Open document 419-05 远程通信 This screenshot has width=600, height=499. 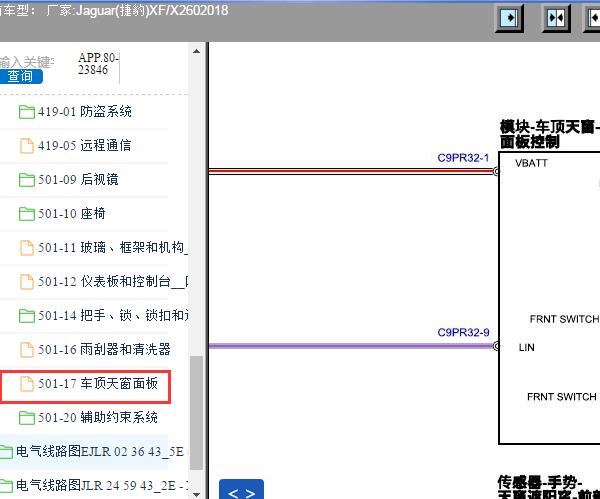84,146
